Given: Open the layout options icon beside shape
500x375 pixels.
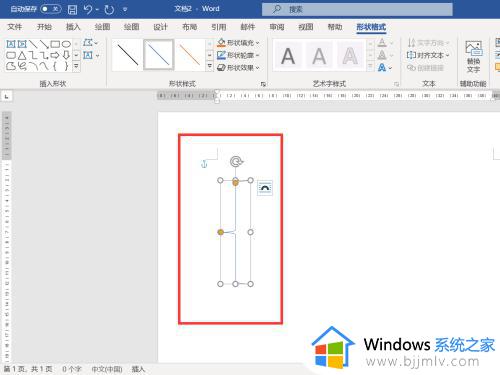Looking at the screenshot, I should 265,188.
